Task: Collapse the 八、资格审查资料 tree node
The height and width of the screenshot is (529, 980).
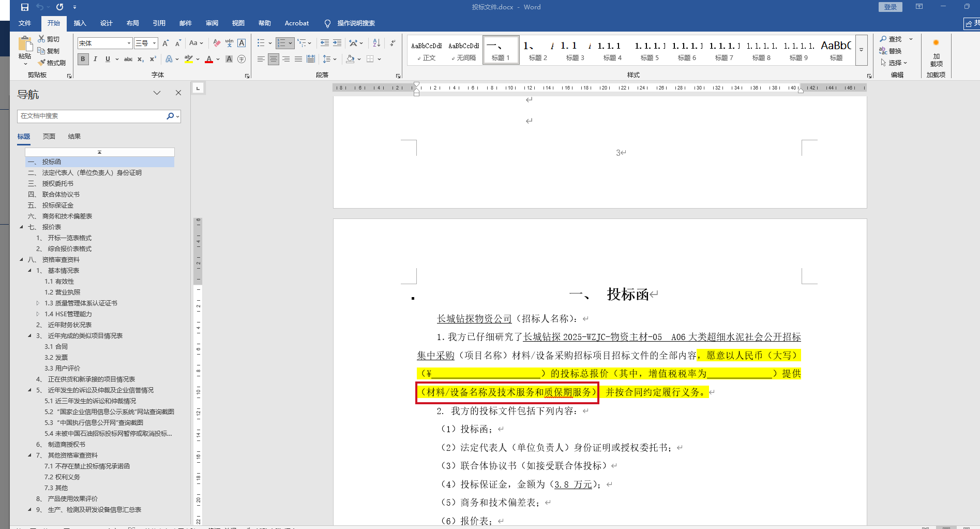Action: (21, 260)
